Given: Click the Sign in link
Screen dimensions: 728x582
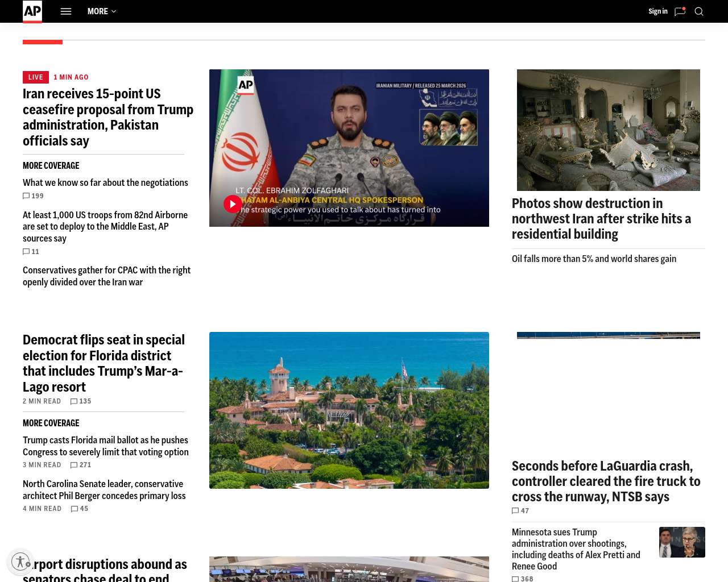Looking at the screenshot, I should coord(657,11).
